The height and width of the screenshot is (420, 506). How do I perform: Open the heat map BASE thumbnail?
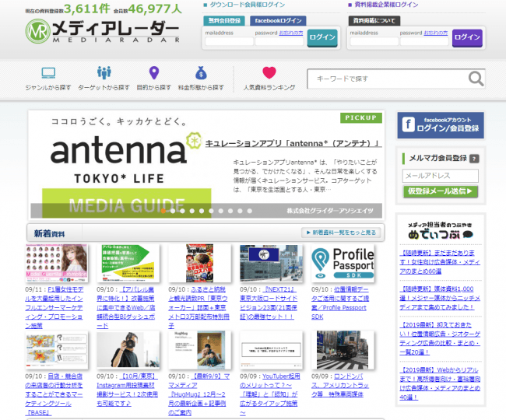point(57,350)
